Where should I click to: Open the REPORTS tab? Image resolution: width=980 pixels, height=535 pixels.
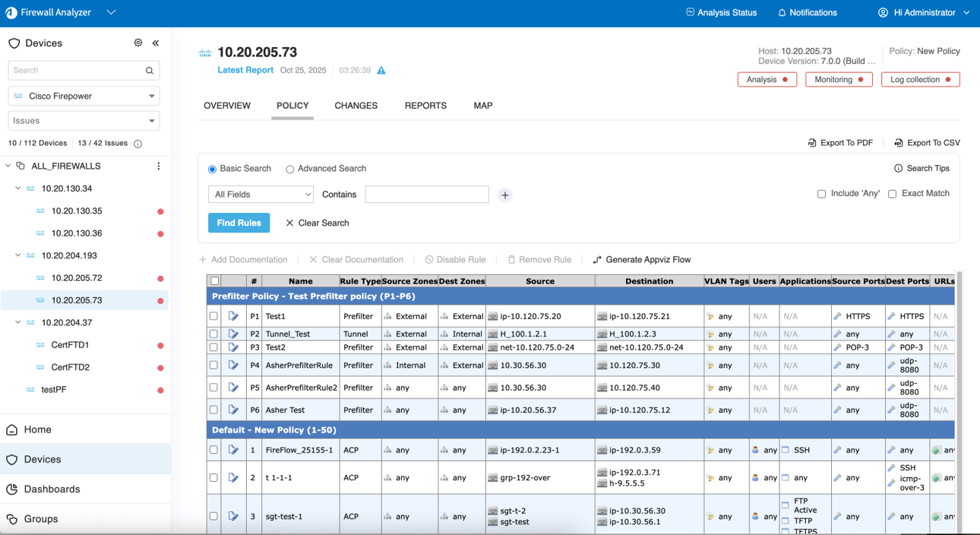[x=425, y=106]
